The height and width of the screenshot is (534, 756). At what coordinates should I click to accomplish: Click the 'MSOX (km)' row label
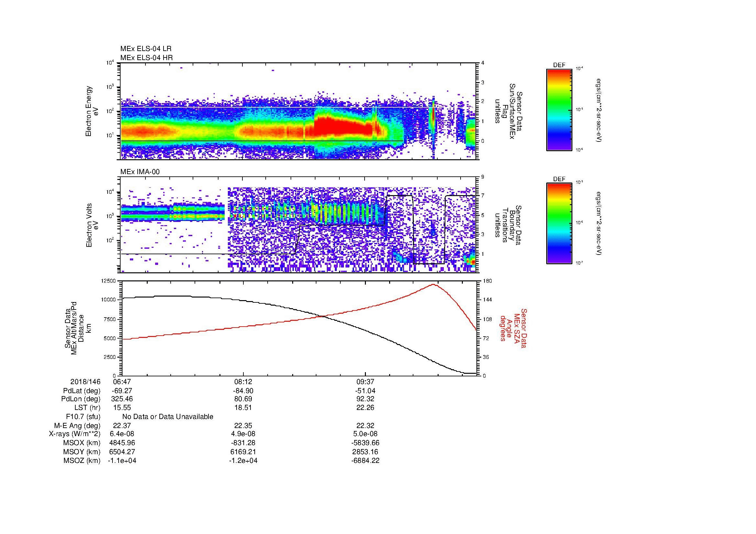click(x=82, y=443)
